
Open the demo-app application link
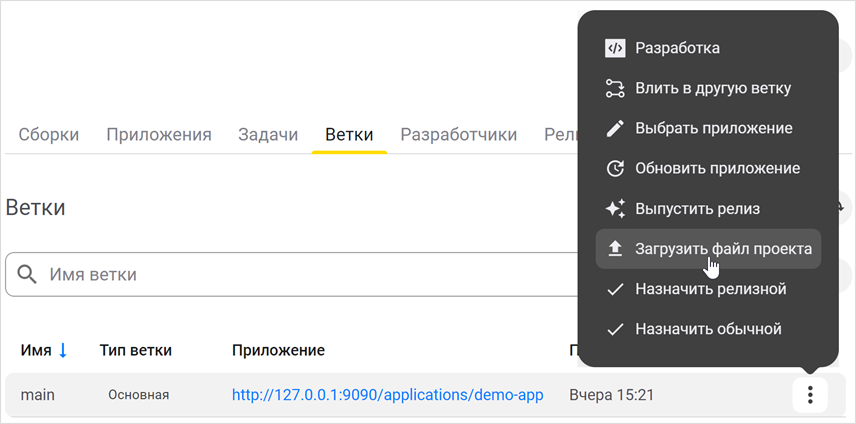point(387,395)
